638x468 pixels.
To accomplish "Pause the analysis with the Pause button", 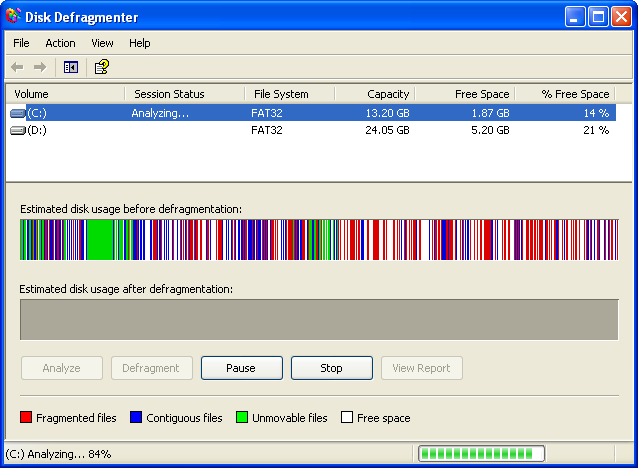I will click(242, 368).
